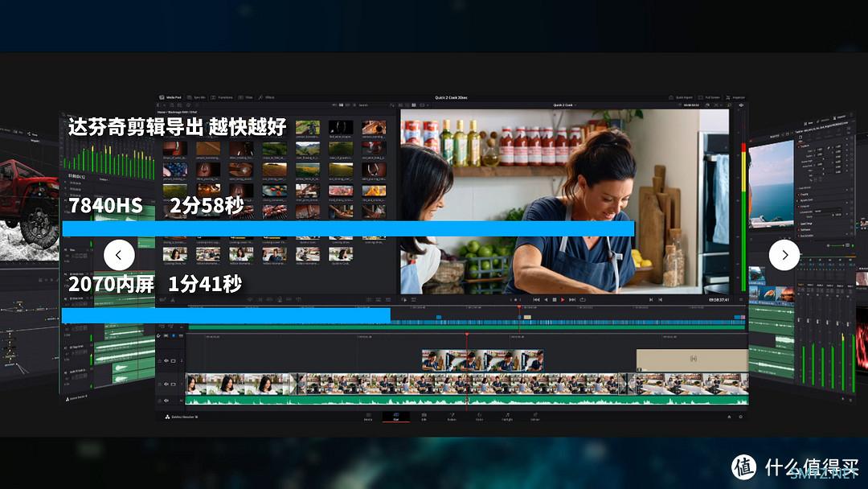The height and width of the screenshot is (489, 868).
Task: Open the Media Pool panel
Action: pyautogui.click(x=170, y=97)
